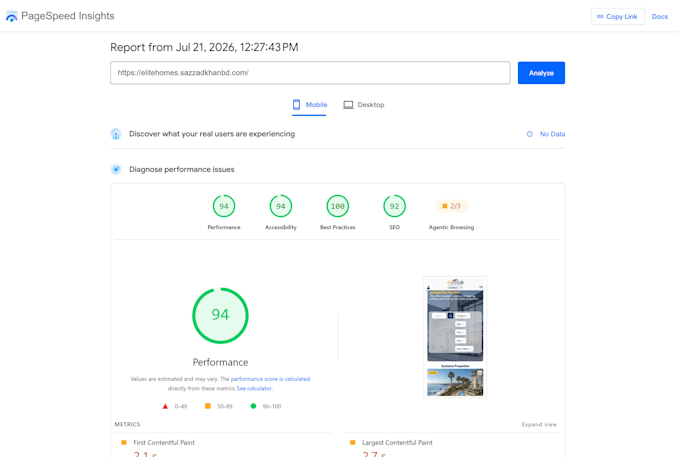This screenshot has height=457, width=680.
Task: Open 'performance score is calculated' link
Action: click(270, 379)
